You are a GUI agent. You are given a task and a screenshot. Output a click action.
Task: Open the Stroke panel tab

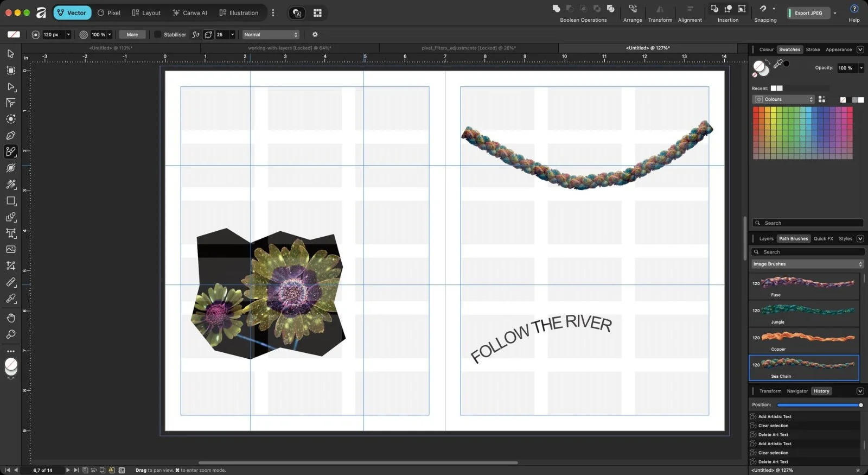tap(813, 49)
